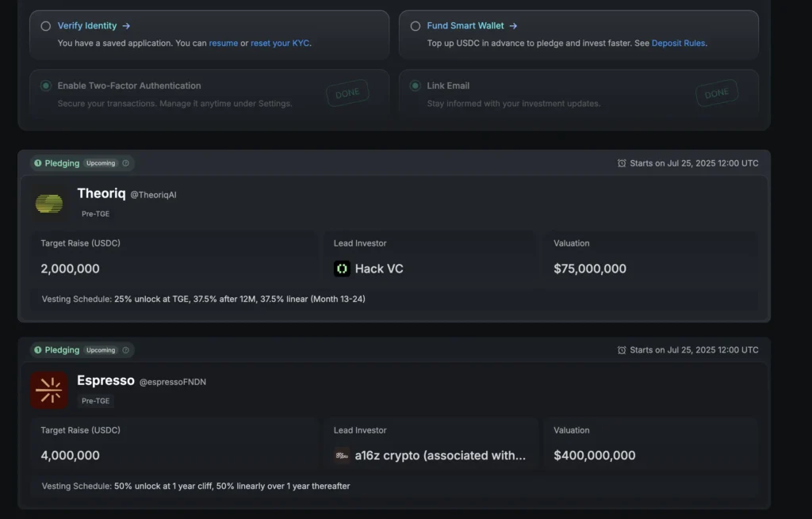Click Theoriq target raise value 2,000,000
Viewport: 812px width, 519px height.
71,269
